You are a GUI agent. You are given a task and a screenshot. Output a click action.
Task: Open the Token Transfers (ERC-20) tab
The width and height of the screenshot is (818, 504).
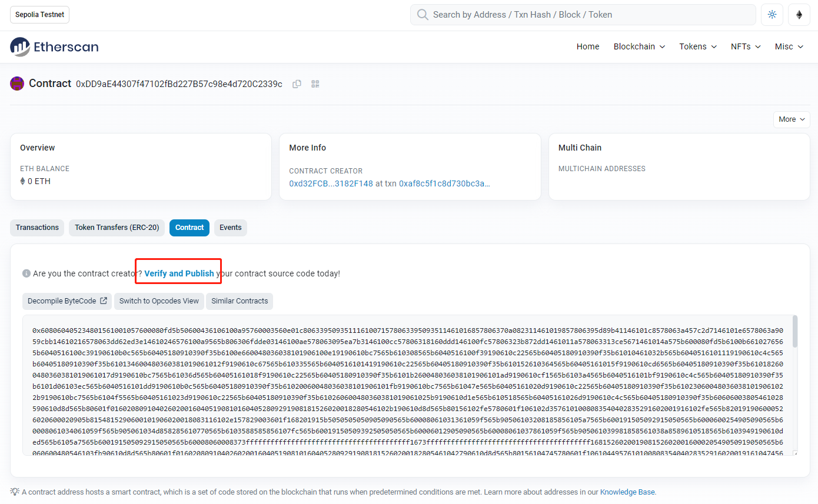[x=117, y=228]
